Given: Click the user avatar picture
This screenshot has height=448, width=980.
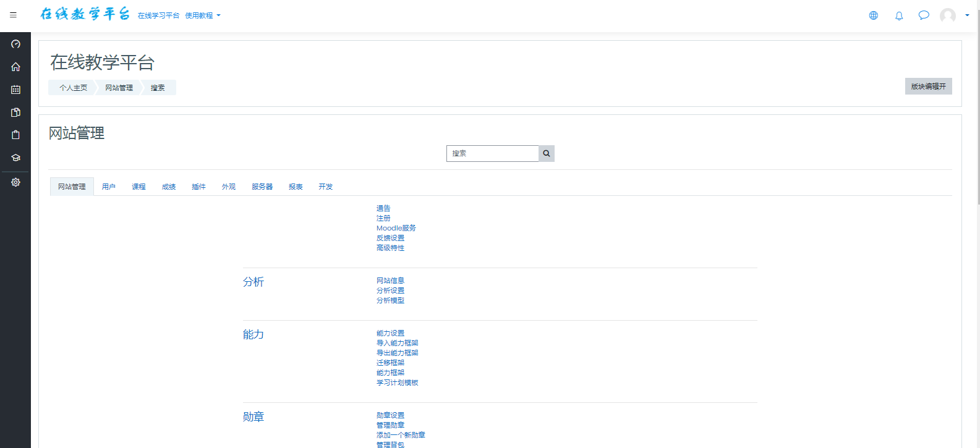Looking at the screenshot, I should pos(948,15).
